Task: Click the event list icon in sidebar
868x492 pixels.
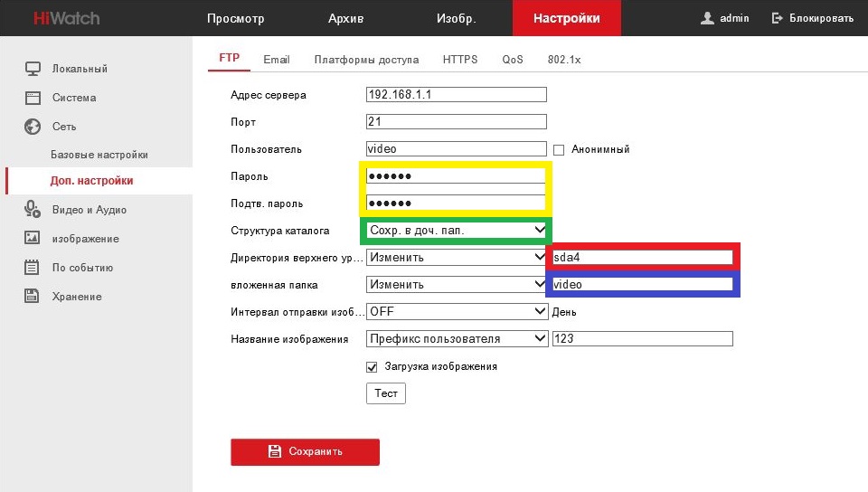Action: tap(33, 268)
